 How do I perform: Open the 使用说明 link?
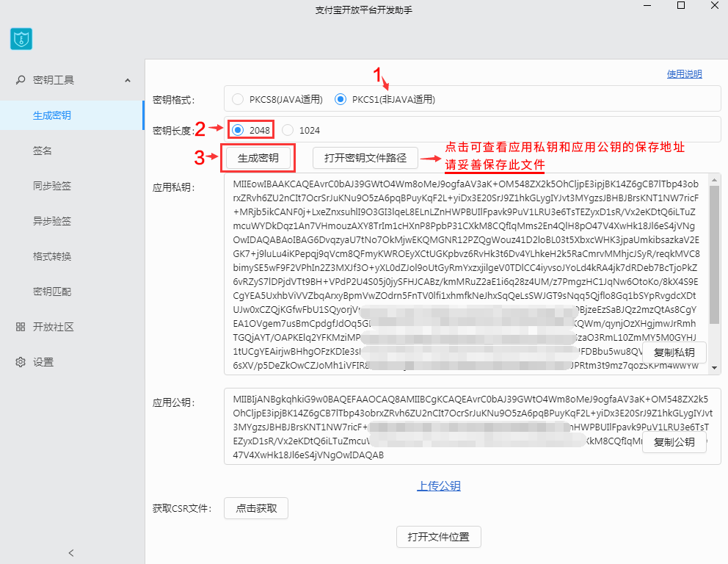[x=685, y=74]
